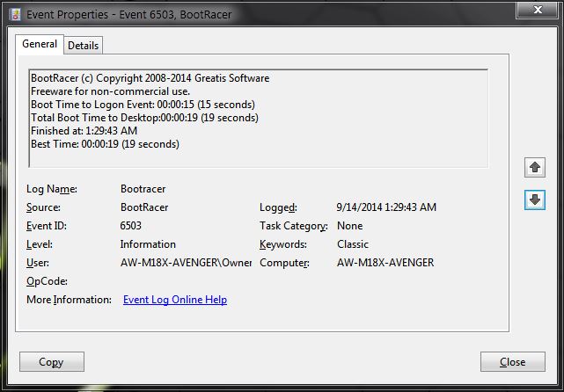
Task: Click the Log Name value Bootracer
Action: [143, 189]
